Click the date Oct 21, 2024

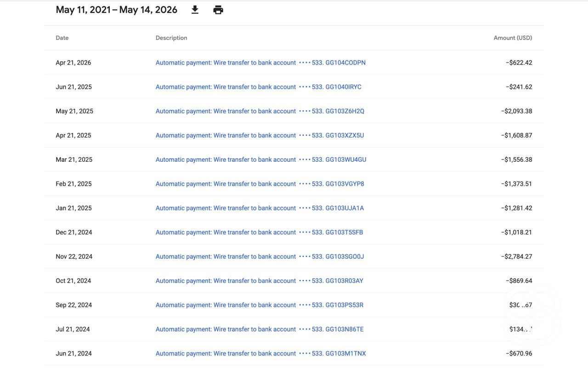(x=73, y=281)
